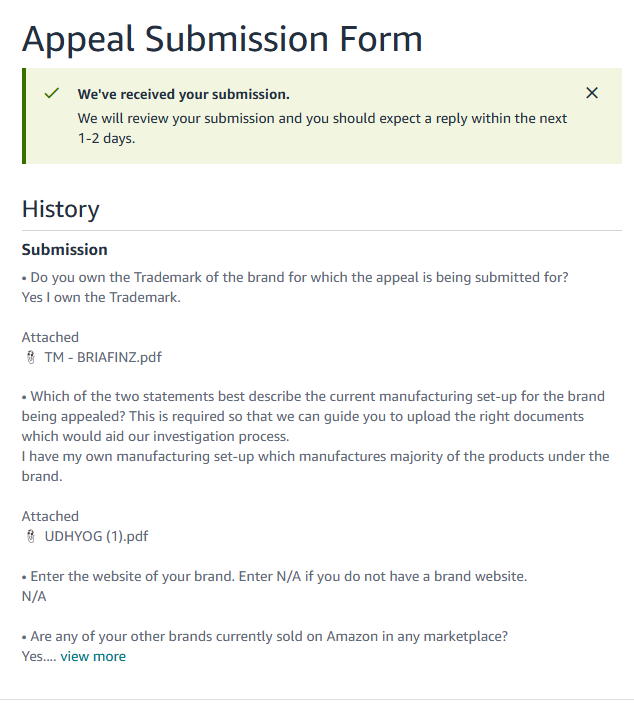Click the Appeal Submission Form heading

coord(222,38)
